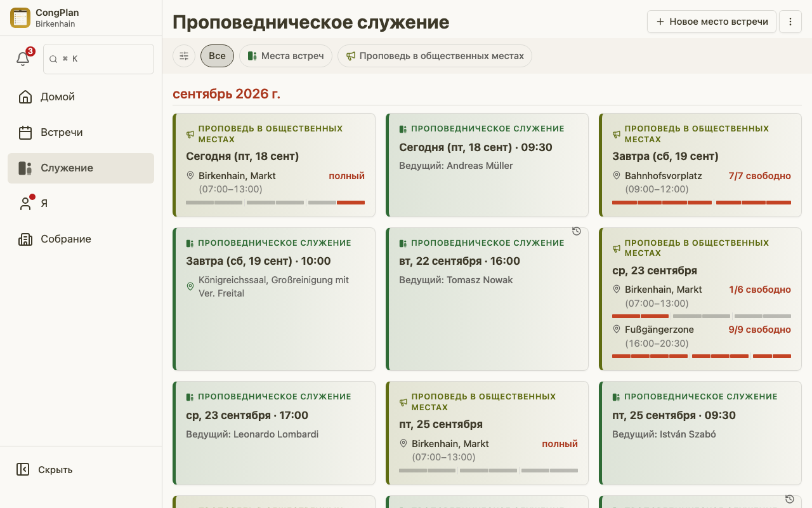The width and height of the screenshot is (812, 508).
Task: Open the Завтра Bahnhofsvorplatz card
Action: [700, 165]
